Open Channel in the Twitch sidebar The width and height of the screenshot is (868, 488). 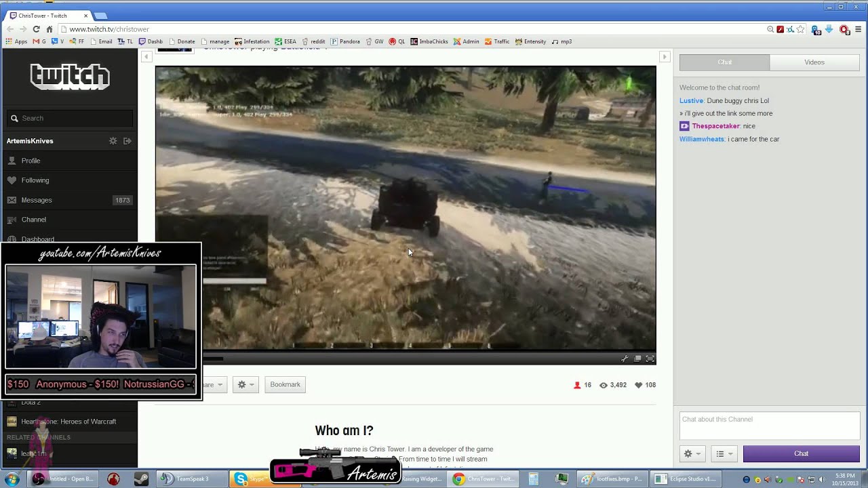tap(68, 220)
